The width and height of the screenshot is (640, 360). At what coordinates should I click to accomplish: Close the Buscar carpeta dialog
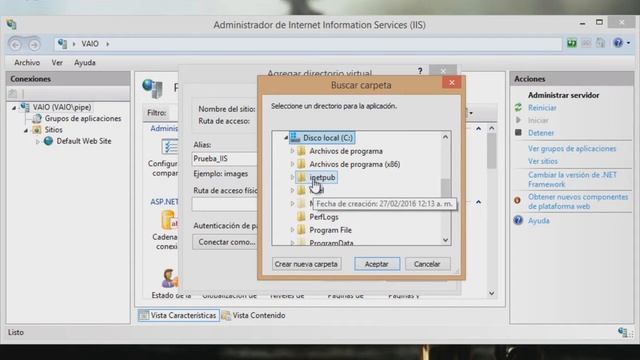click(451, 82)
